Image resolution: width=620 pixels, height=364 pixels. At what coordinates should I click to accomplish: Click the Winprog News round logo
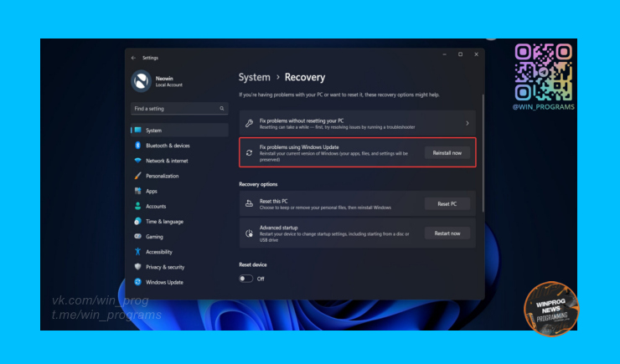[x=551, y=309]
